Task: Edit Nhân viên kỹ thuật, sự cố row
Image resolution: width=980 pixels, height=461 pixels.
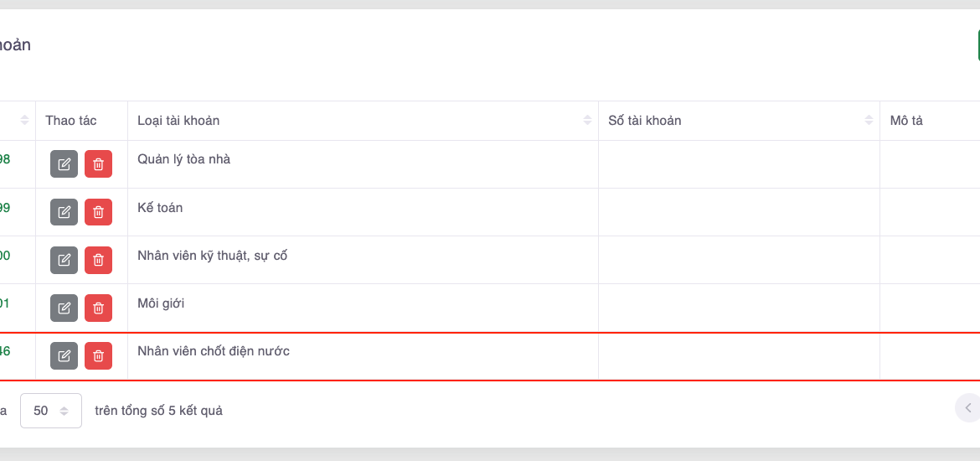Action: point(64,260)
